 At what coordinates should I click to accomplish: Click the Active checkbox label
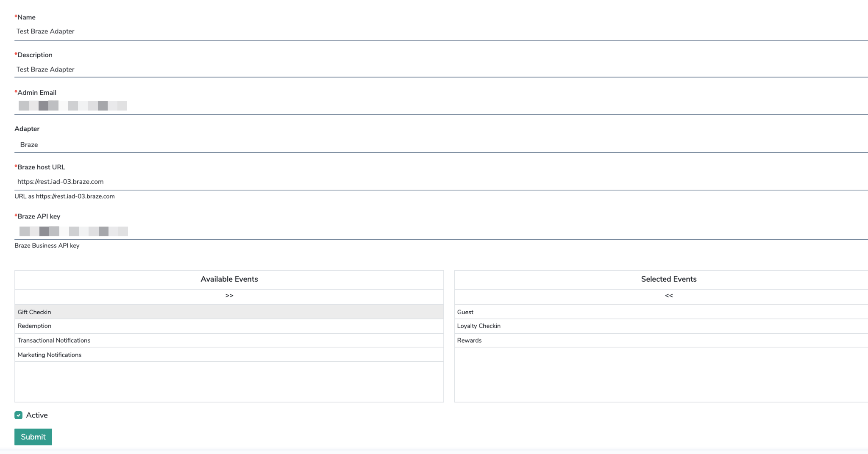click(x=37, y=415)
